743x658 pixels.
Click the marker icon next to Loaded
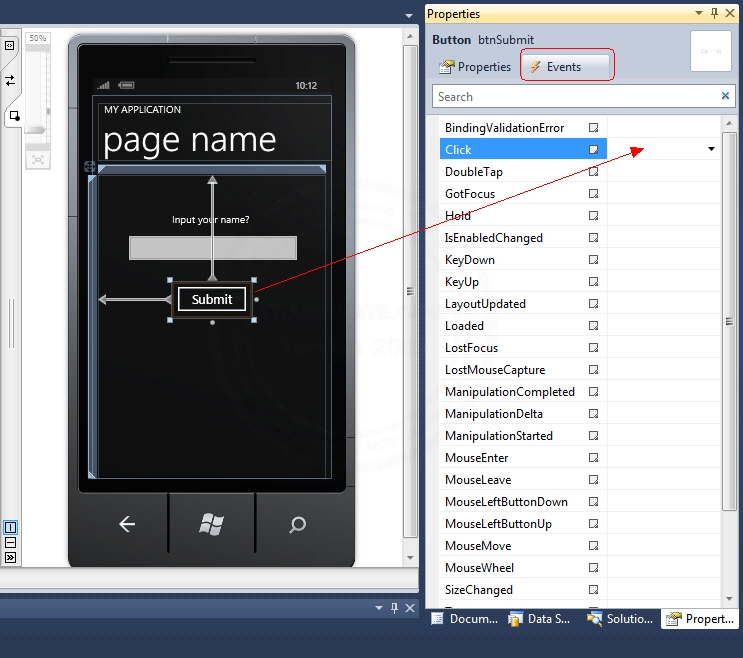pyautogui.click(x=593, y=325)
